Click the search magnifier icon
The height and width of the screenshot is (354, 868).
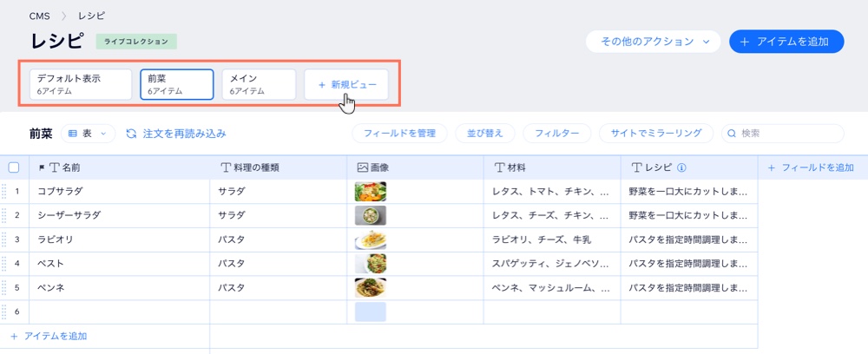(x=732, y=134)
